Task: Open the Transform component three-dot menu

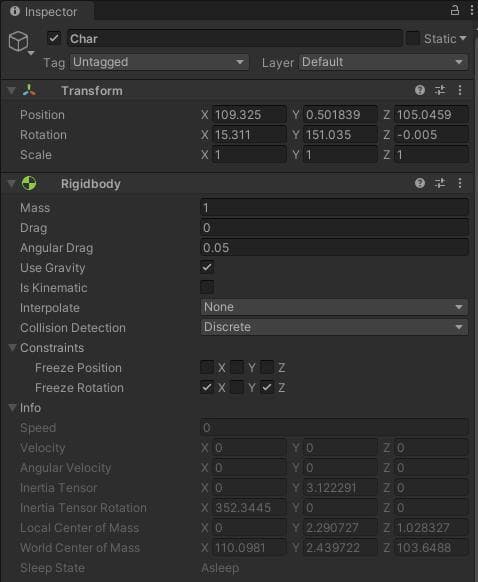Action: (460, 90)
